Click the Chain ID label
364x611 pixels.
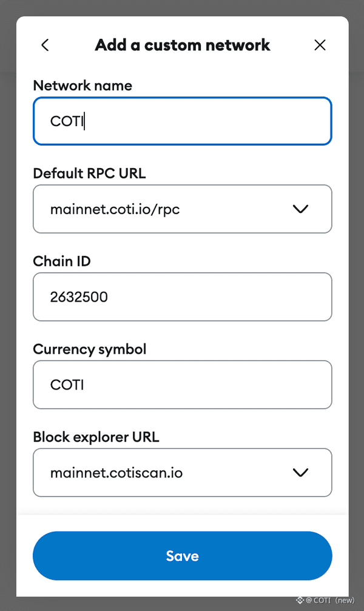click(x=61, y=262)
